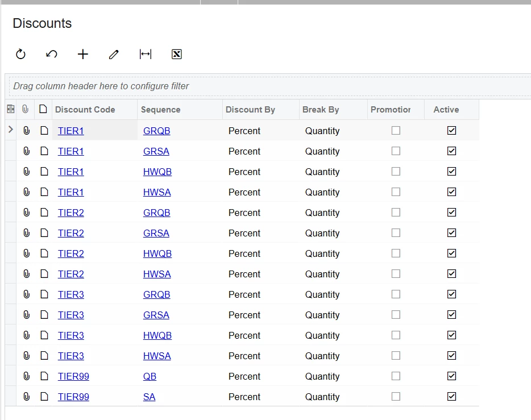This screenshot has width=531, height=420.
Task: Expand the first row using the arrow indicator
Action: [x=10, y=130]
